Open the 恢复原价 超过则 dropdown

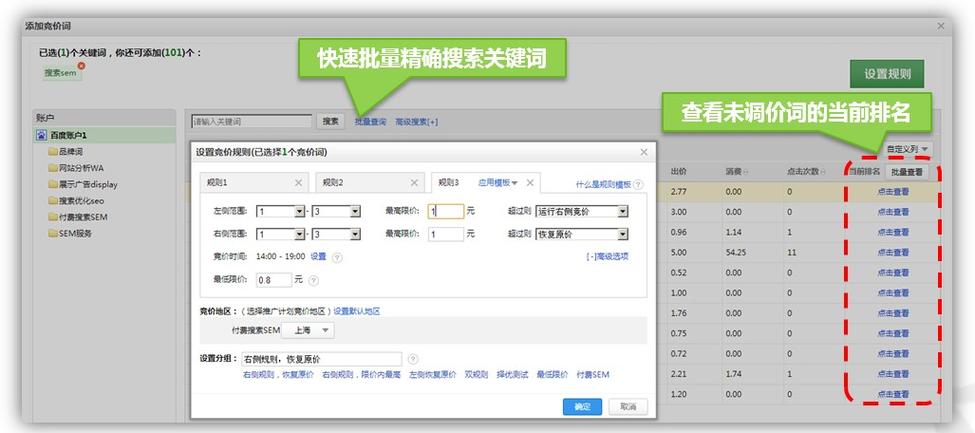[581, 235]
